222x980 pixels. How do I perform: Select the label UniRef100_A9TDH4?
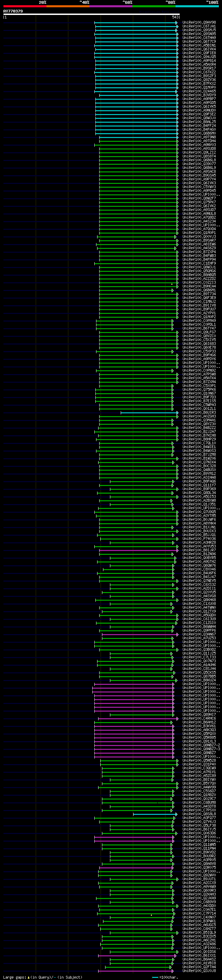[x=199, y=141]
